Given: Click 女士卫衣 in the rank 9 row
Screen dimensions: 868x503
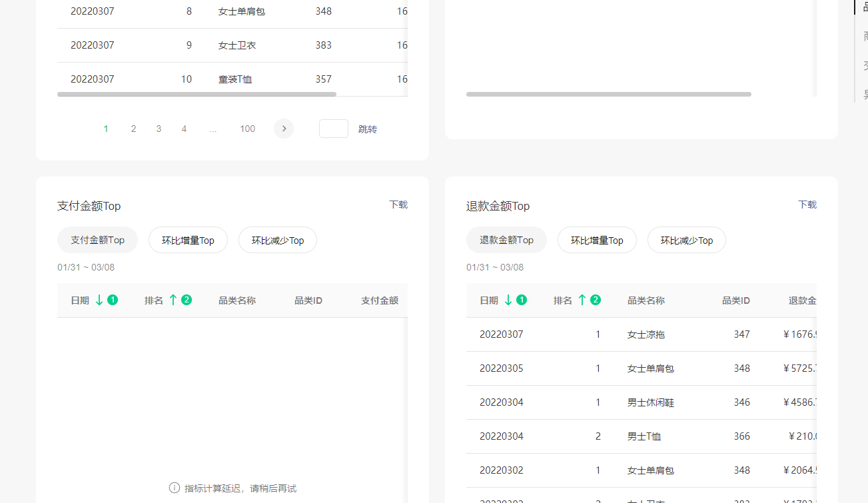Looking at the screenshot, I should coord(237,45).
